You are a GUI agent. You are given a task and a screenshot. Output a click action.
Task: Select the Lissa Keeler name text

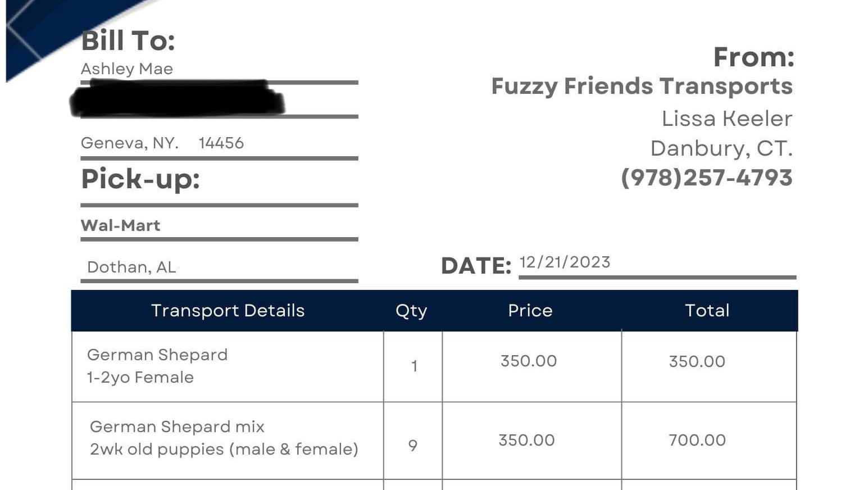click(x=727, y=119)
